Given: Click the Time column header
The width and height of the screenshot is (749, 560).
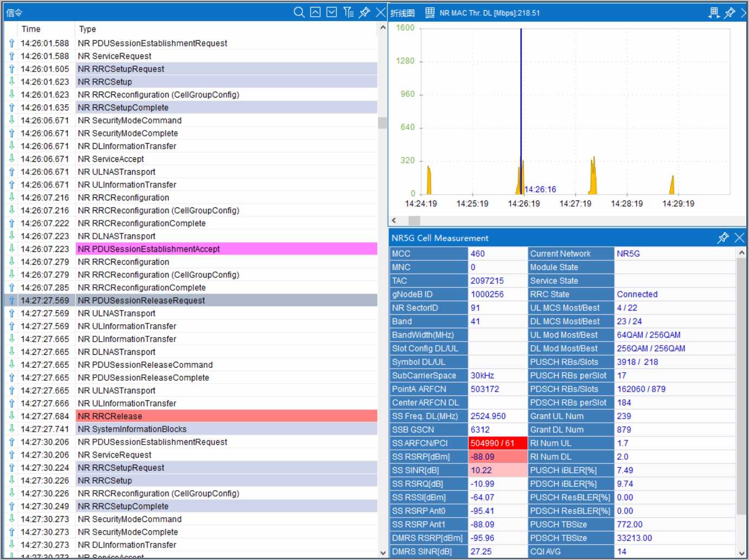Looking at the screenshot, I should point(31,29).
